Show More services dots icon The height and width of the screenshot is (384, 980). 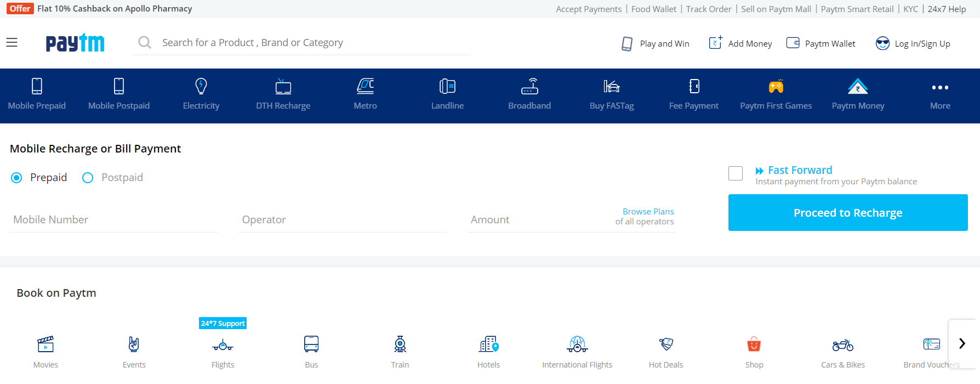940,87
